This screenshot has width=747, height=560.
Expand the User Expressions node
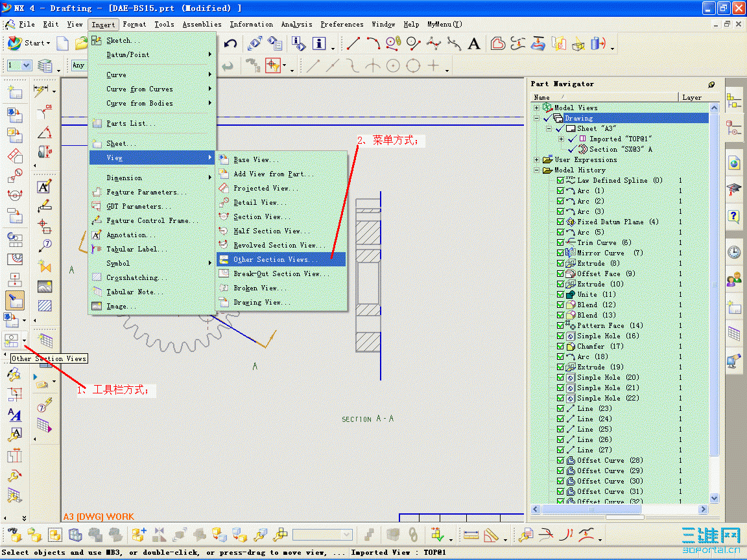pos(536,160)
